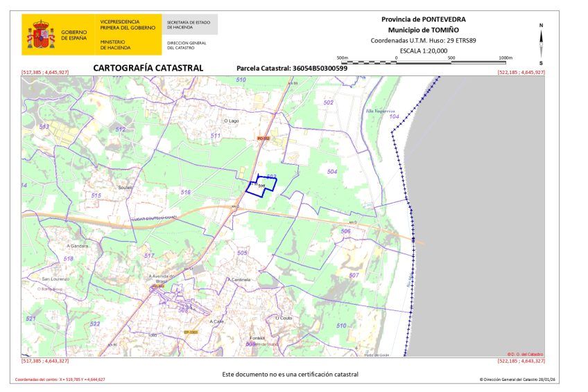This screenshot has width=588, height=392.
Task: Click polygon number 504 on the map
Action: (x=331, y=171)
